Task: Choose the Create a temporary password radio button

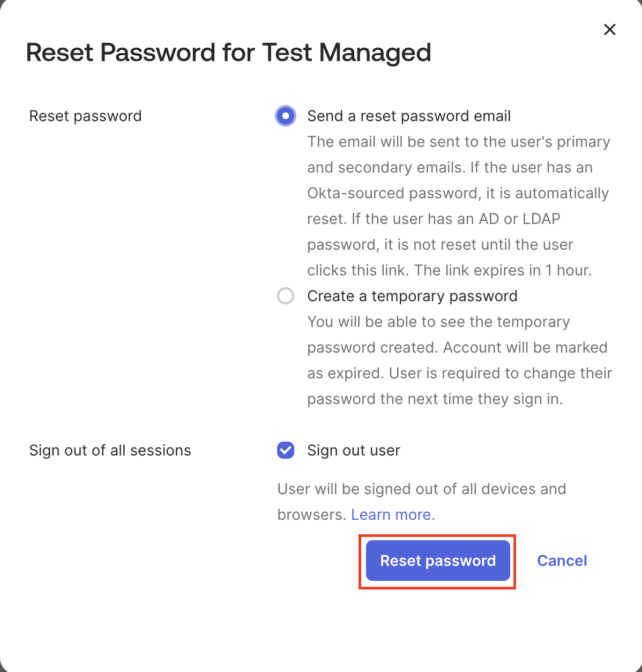Action: pos(286,296)
